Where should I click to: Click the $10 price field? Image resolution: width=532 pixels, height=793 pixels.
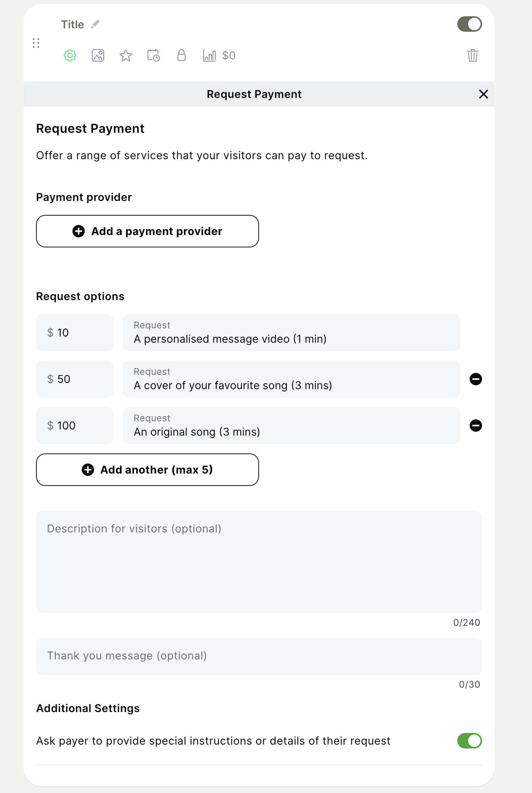click(75, 333)
